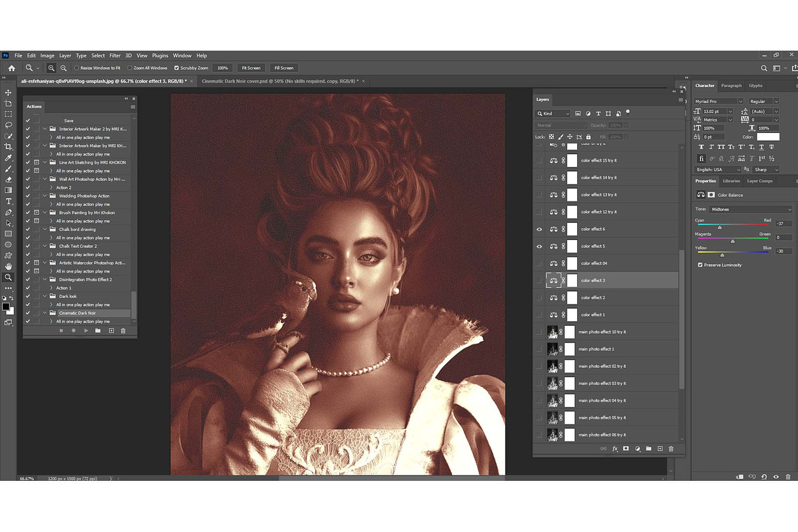The image size is (798, 532).
Task: Show the color effect 2 layer
Action: pyautogui.click(x=539, y=297)
